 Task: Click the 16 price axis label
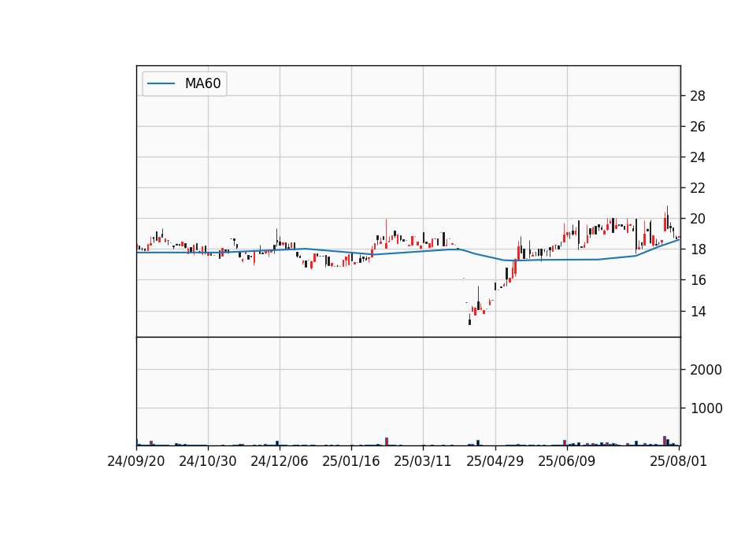(698, 280)
